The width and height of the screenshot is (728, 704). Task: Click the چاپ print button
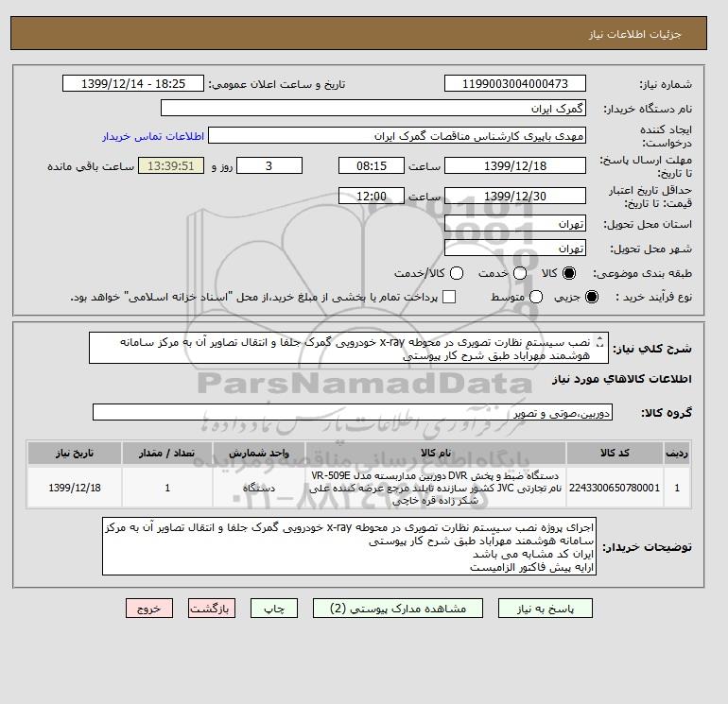pyautogui.click(x=274, y=609)
